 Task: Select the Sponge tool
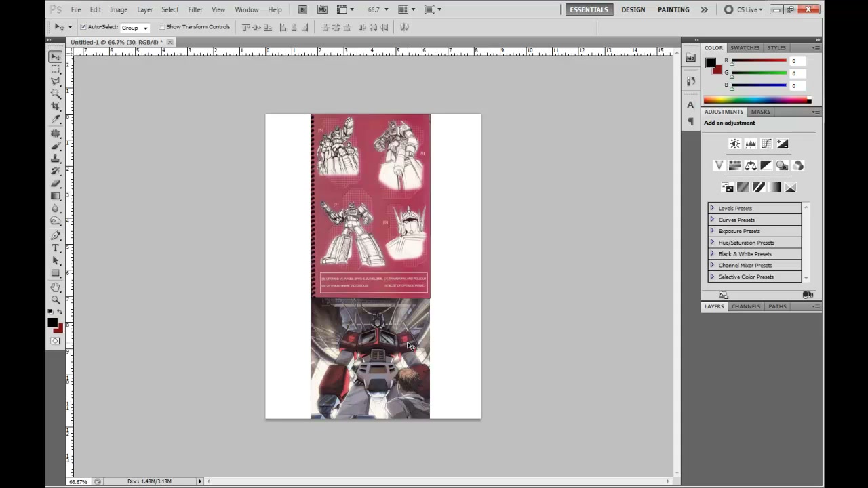pos(56,221)
